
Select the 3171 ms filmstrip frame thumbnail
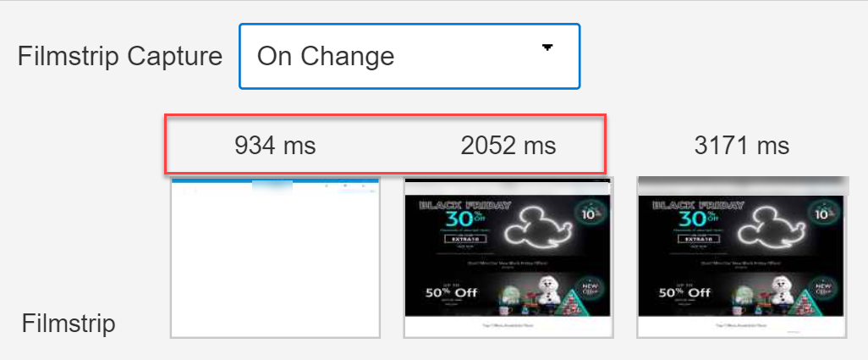pos(742,258)
